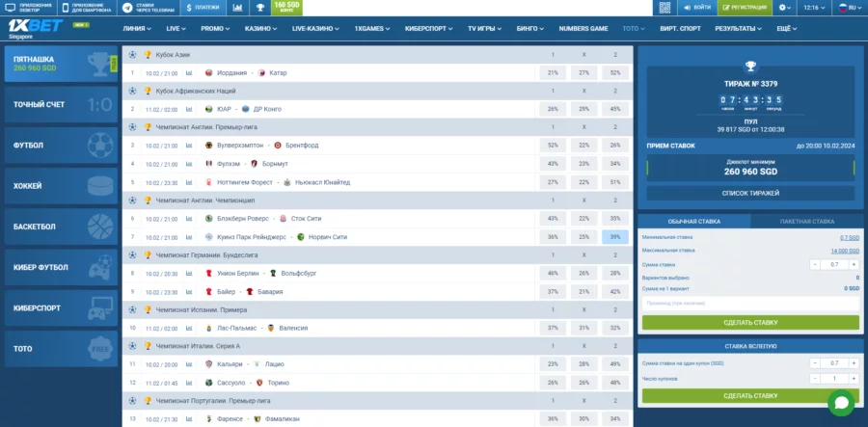868x427 pixels.
Task: Increase Сумма ставки with plus
Action: pyautogui.click(x=854, y=265)
